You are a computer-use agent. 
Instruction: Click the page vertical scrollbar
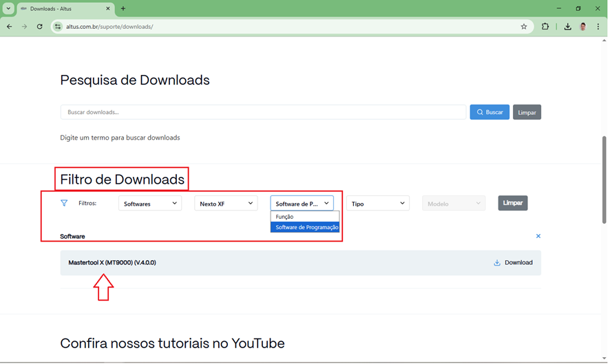point(604,179)
